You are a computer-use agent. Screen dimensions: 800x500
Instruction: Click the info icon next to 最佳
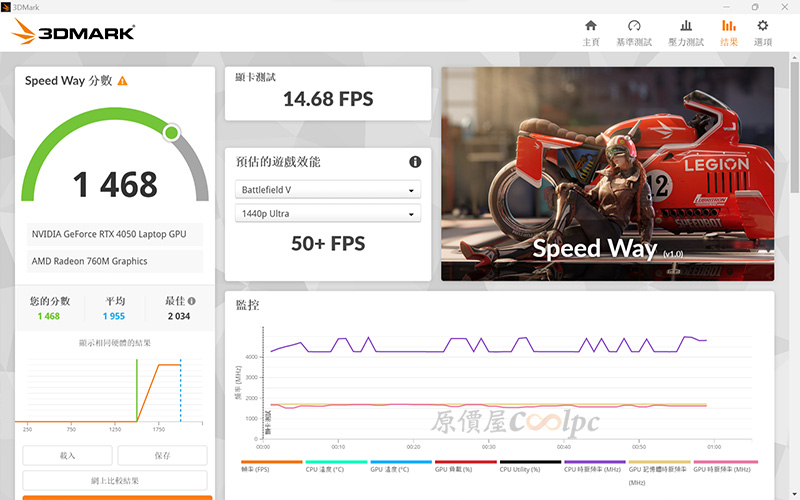point(191,301)
